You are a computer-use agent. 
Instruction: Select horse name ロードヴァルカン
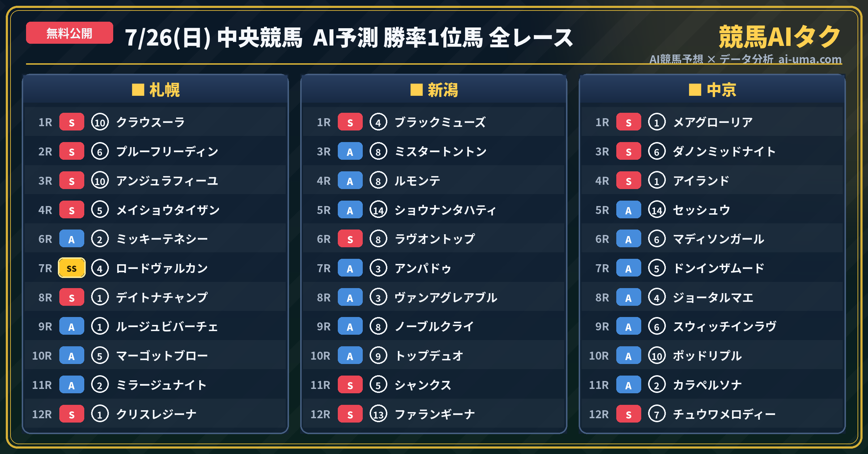point(162,268)
